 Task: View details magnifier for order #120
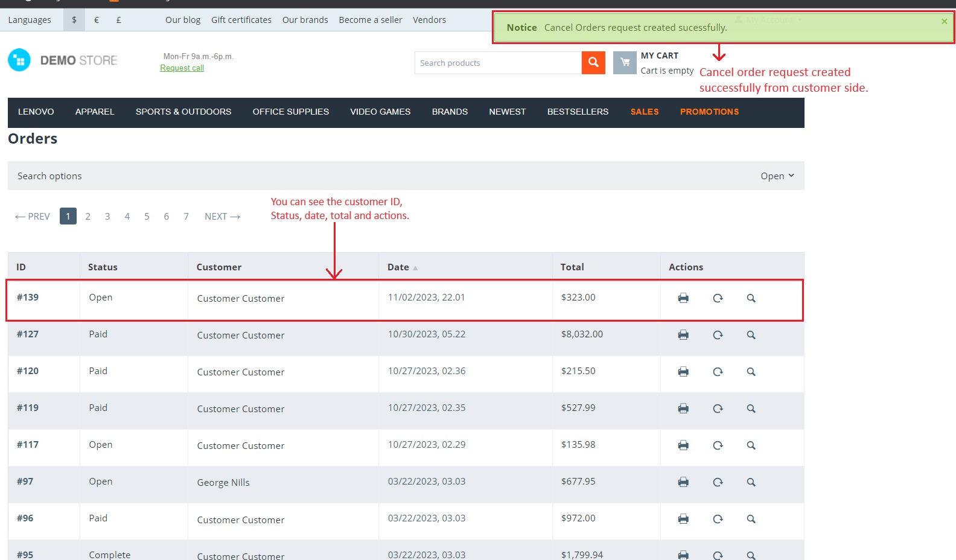tap(751, 372)
